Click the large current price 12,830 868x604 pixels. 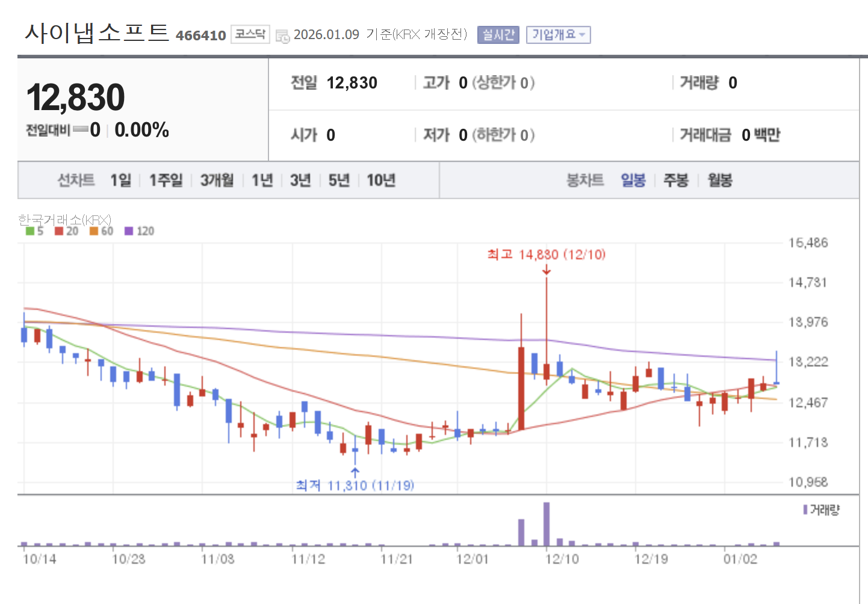tap(76, 97)
